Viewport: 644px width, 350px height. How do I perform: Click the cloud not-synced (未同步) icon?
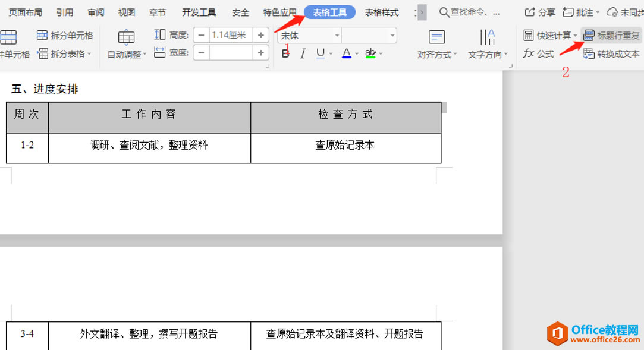pyautogui.click(x=612, y=12)
